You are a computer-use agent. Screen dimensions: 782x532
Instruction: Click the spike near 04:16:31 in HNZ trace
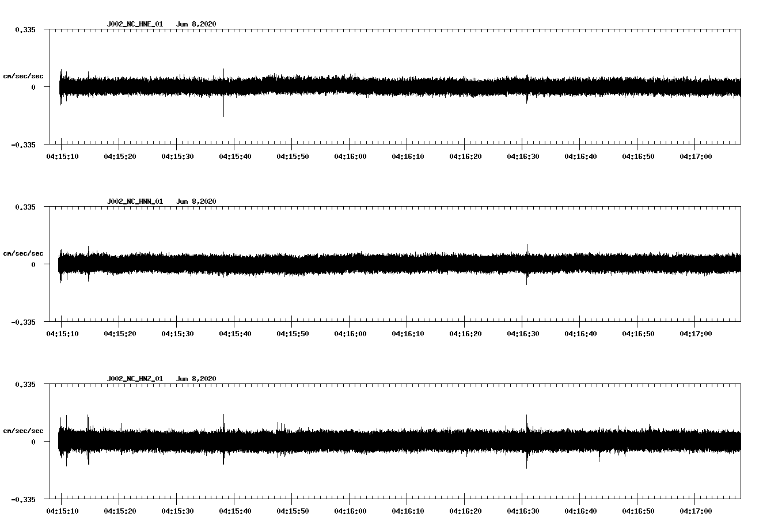click(526, 441)
